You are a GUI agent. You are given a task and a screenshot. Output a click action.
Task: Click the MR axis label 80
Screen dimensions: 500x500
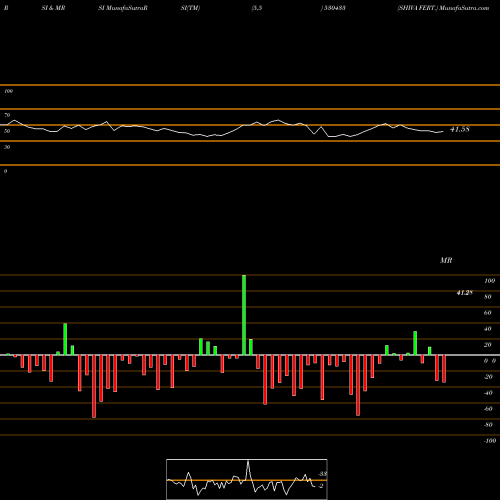pos(488,297)
